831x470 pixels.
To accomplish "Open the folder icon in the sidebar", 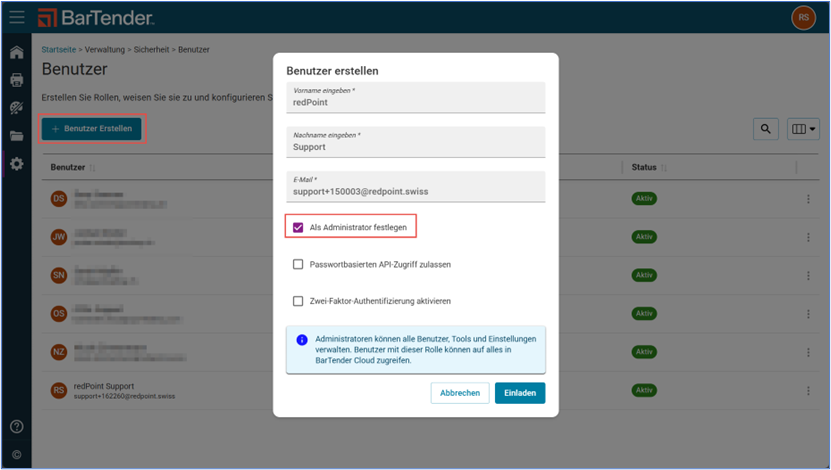I will coord(16,136).
